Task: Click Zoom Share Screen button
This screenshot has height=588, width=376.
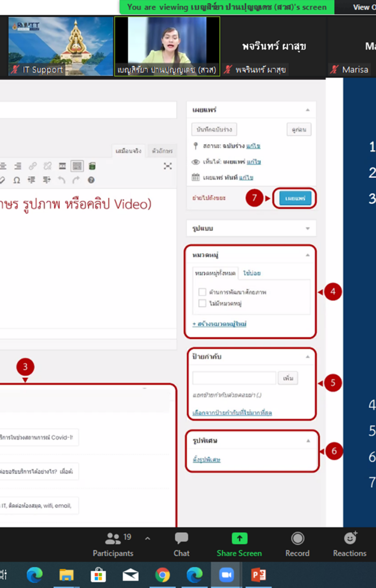Action: (x=239, y=544)
